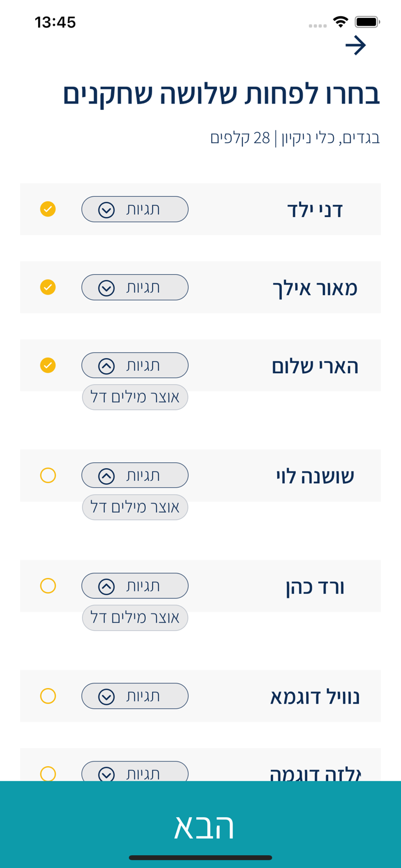This screenshot has width=401, height=868.
Task: Mark נוויל דוגמא as selected
Action: click(48, 696)
